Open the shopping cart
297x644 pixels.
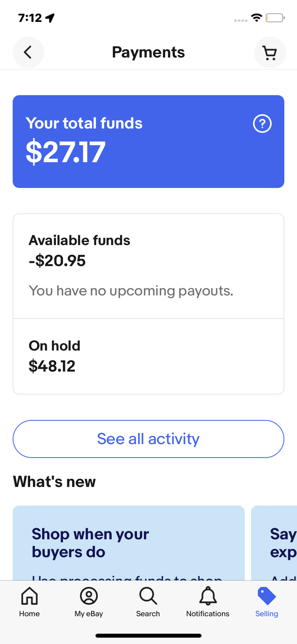270,52
